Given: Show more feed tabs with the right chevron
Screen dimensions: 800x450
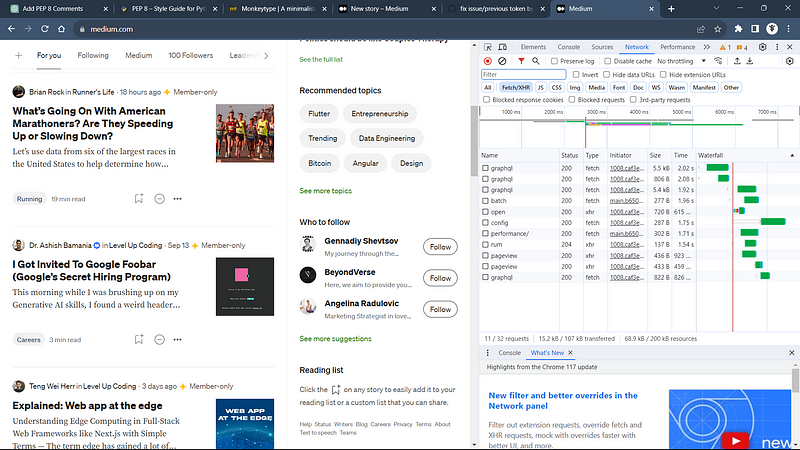Looking at the screenshot, I should click(x=266, y=55).
